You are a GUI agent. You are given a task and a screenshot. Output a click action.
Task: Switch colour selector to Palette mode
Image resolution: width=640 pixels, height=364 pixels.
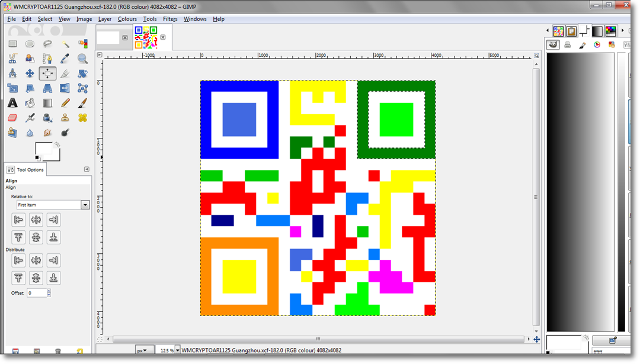pos(612,45)
